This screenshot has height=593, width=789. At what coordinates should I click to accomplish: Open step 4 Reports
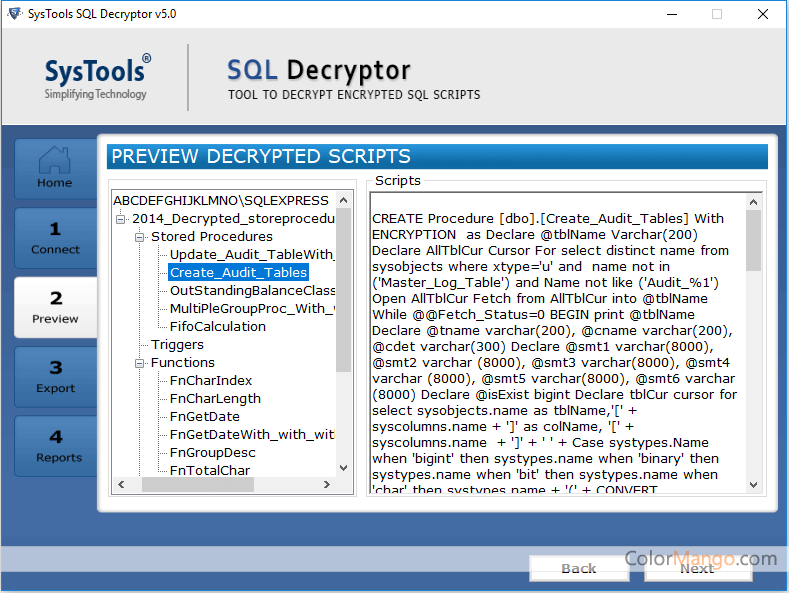click(x=55, y=446)
